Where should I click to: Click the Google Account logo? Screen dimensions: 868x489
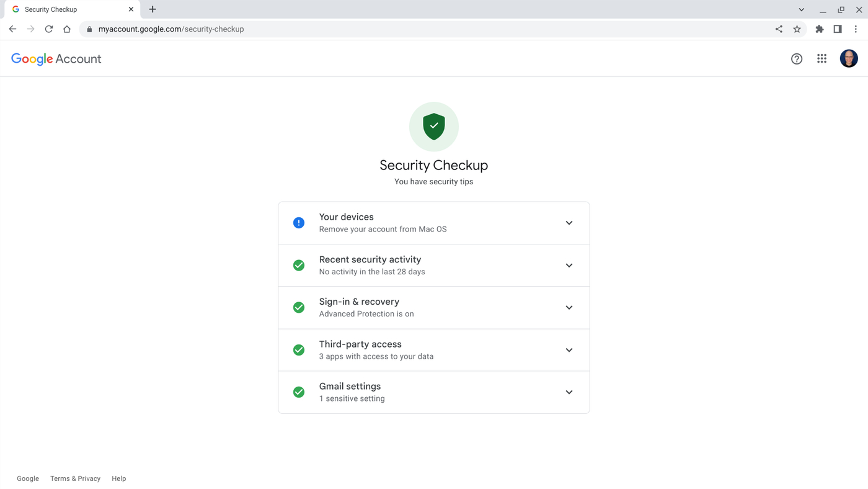coord(56,58)
